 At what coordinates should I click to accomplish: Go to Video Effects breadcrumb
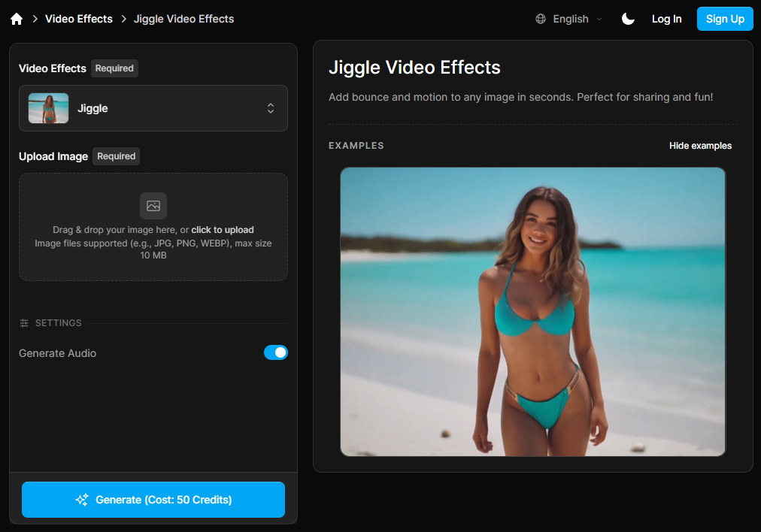coord(79,19)
